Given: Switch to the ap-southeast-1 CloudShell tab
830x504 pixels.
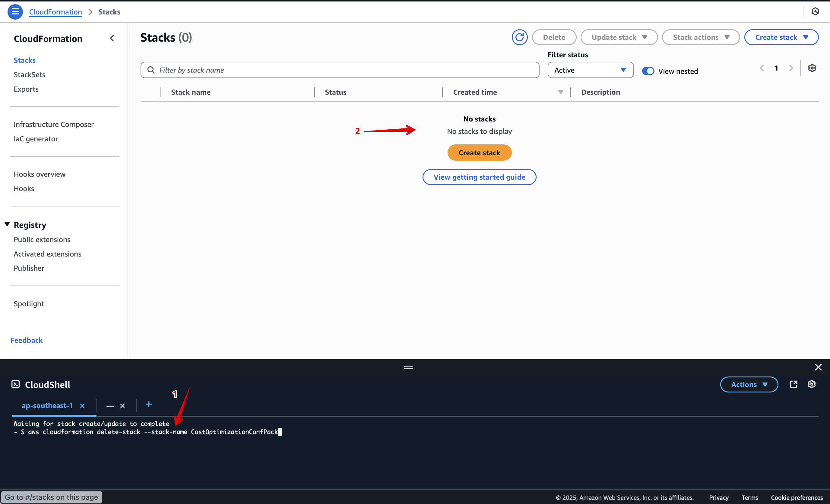Looking at the screenshot, I should tap(47, 405).
